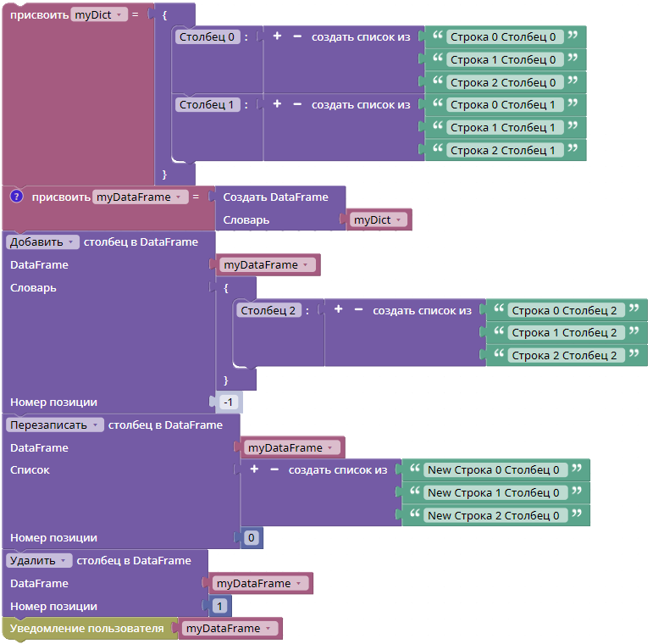This screenshot has height=644, width=653.
Task: Edit the text 'Строка 2 Столбец 1'
Action: pyautogui.click(x=503, y=150)
